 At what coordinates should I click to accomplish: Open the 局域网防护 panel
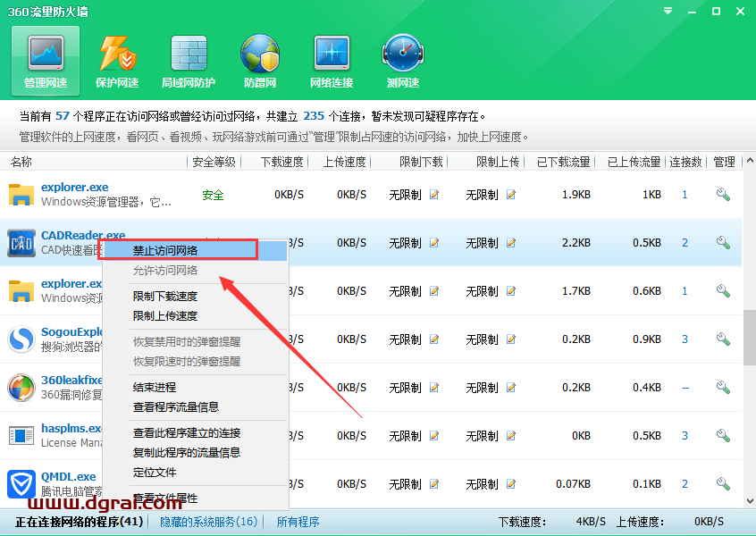[x=189, y=60]
